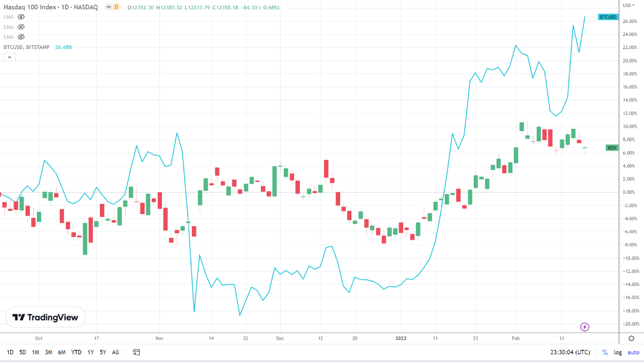Click the 0.00% tick on price scale
The width and height of the screenshot is (644, 362).
pyautogui.click(x=629, y=192)
